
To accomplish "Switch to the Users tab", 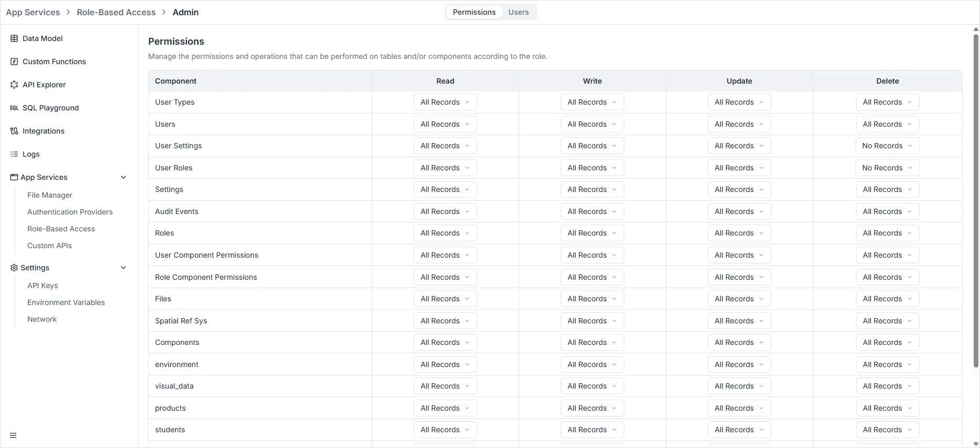I will point(518,12).
